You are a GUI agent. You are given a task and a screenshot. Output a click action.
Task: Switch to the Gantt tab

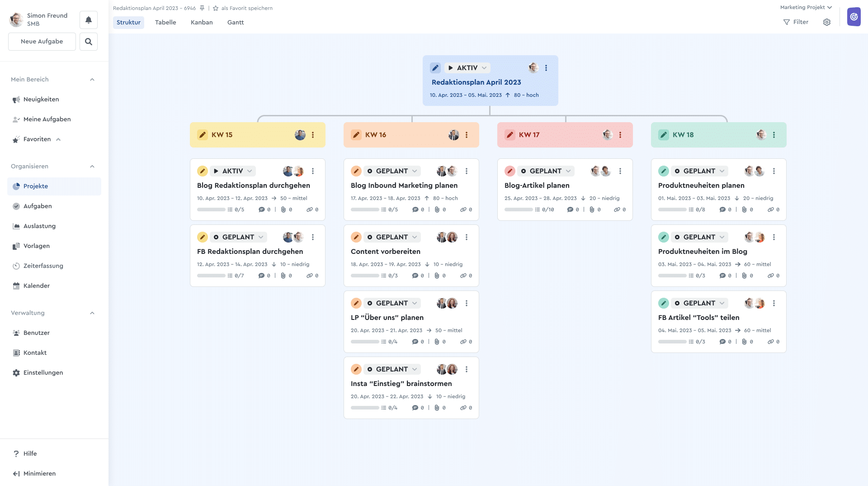(236, 22)
